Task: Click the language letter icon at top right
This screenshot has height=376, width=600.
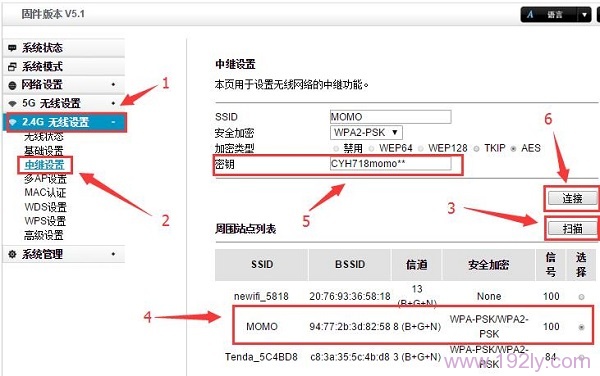Action: pos(530,15)
